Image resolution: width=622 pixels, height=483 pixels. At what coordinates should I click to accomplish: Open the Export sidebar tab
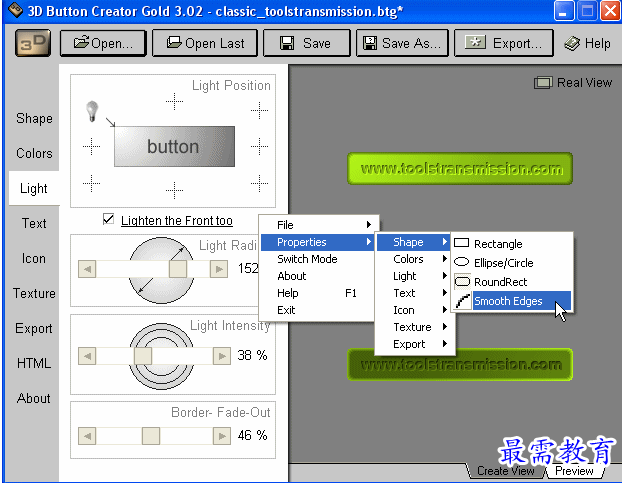34,328
